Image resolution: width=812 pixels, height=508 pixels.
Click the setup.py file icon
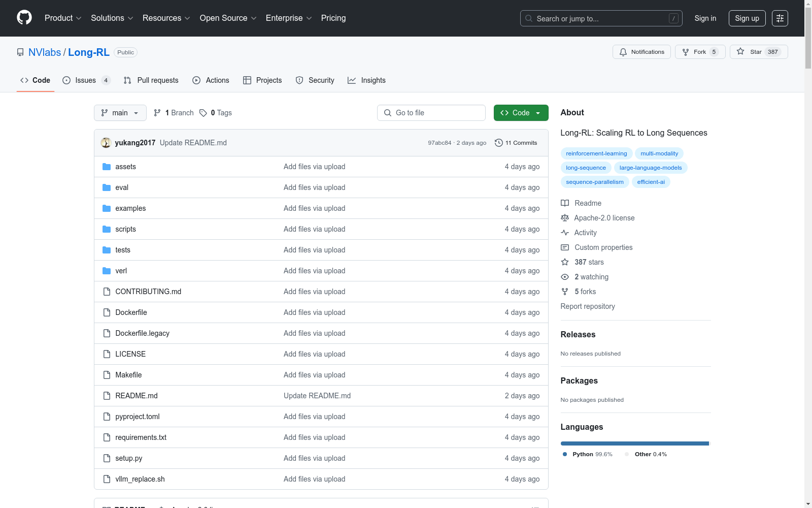[107, 458]
